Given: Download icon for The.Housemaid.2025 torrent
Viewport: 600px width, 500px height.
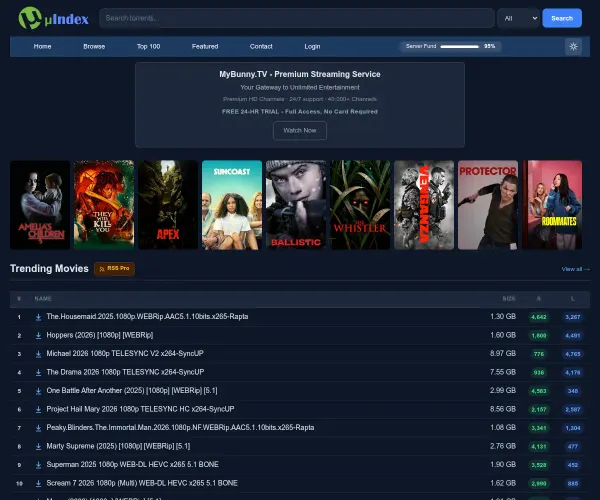Looking at the screenshot, I should pyautogui.click(x=38, y=317).
